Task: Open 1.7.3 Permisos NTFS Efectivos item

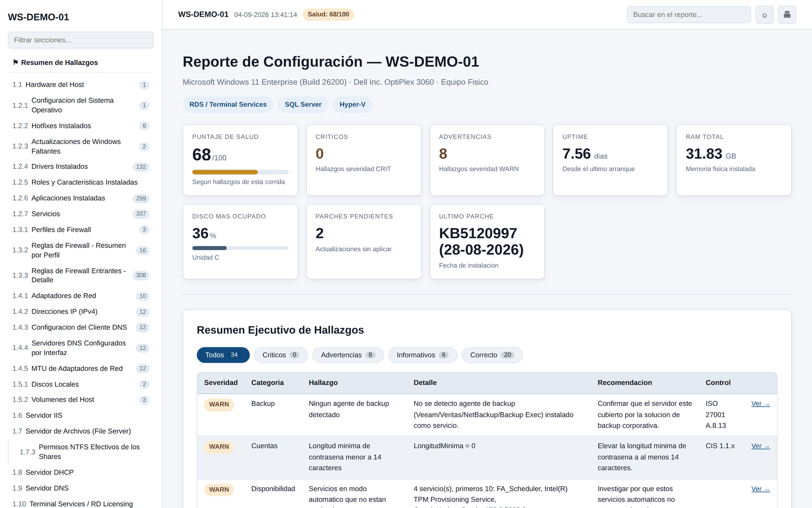Action: [x=81, y=452]
